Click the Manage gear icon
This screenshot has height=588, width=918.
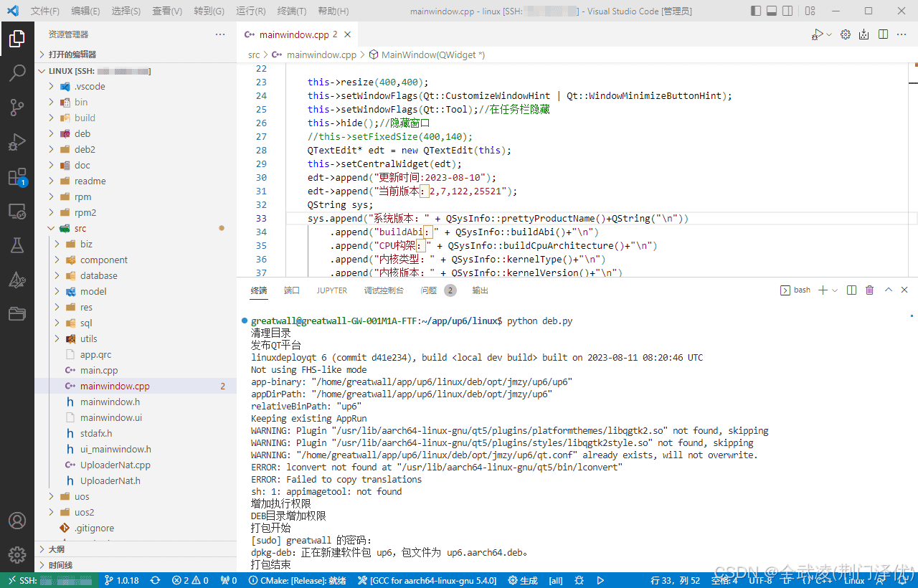coord(17,555)
